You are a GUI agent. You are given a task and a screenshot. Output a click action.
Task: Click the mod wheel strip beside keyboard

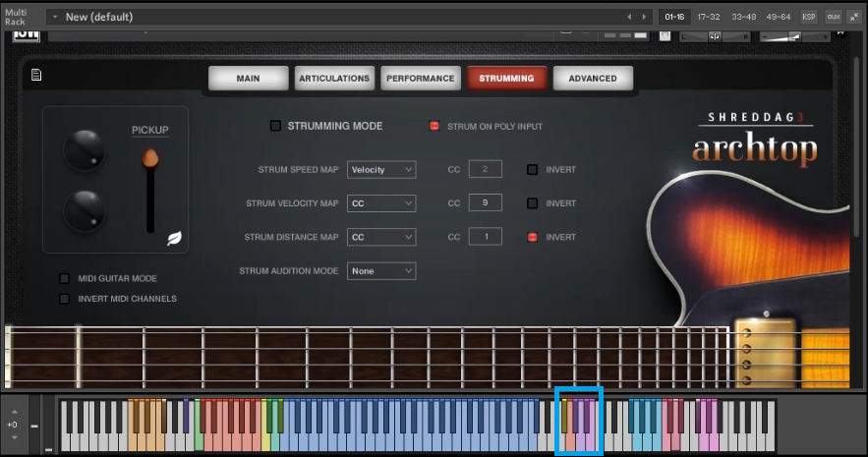point(49,426)
